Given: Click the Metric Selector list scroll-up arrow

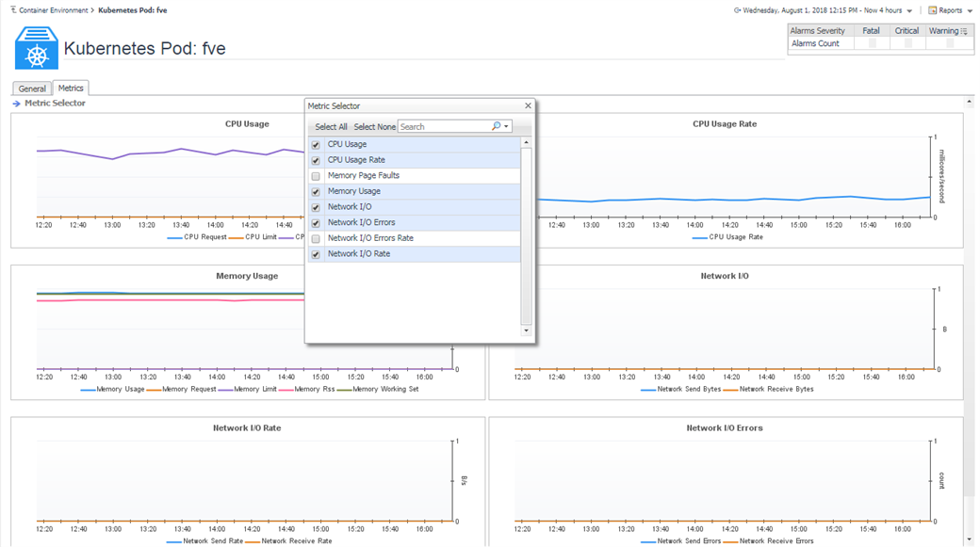Looking at the screenshot, I should tap(526, 143).
